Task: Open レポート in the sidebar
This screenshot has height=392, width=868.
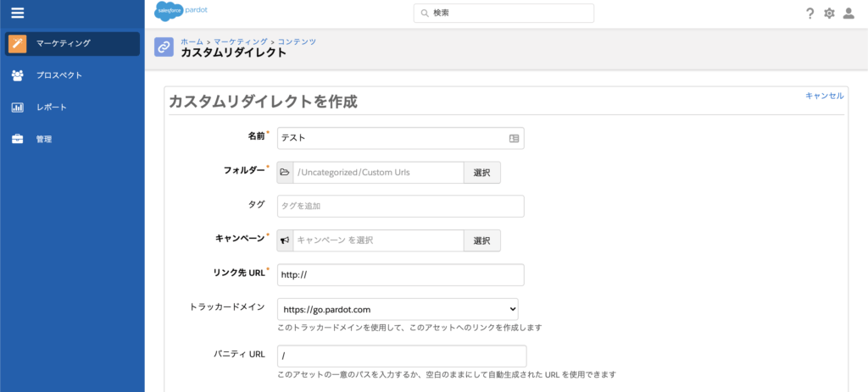Action: point(51,108)
